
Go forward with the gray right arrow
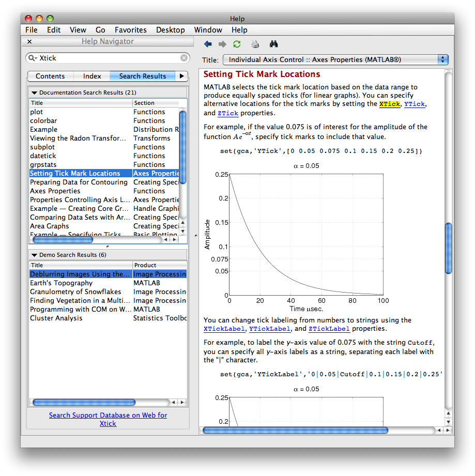[222, 44]
